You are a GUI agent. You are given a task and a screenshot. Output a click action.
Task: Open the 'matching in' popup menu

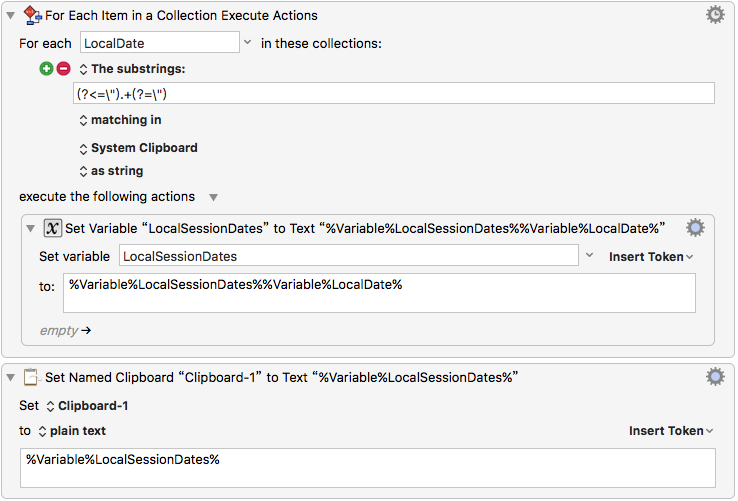113,120
